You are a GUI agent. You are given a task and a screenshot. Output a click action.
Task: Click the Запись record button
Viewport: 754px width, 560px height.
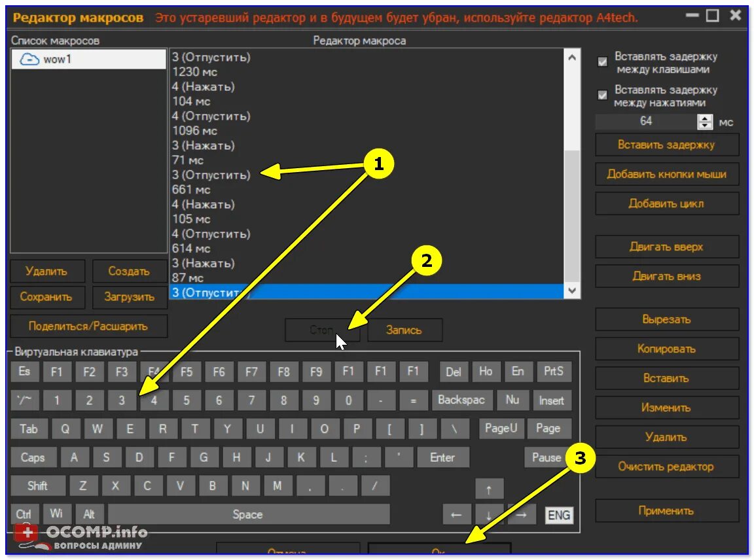(x=404, y=330)
